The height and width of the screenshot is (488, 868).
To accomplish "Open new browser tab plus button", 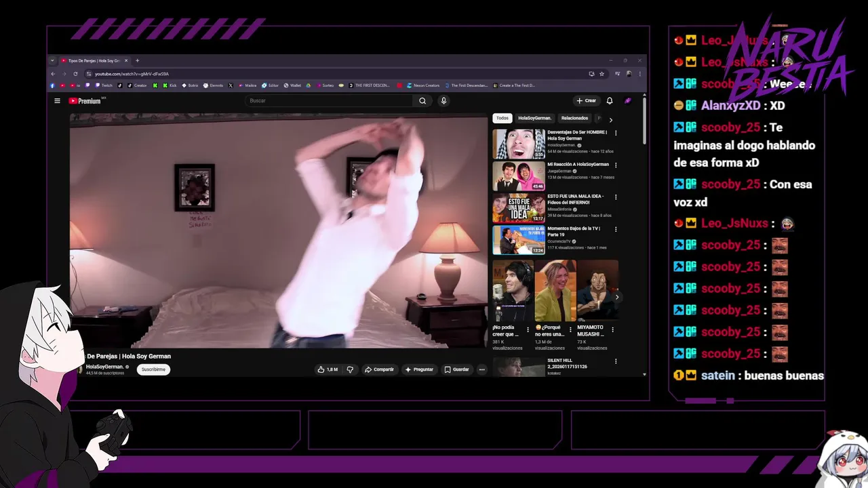I will coord(137,60).
